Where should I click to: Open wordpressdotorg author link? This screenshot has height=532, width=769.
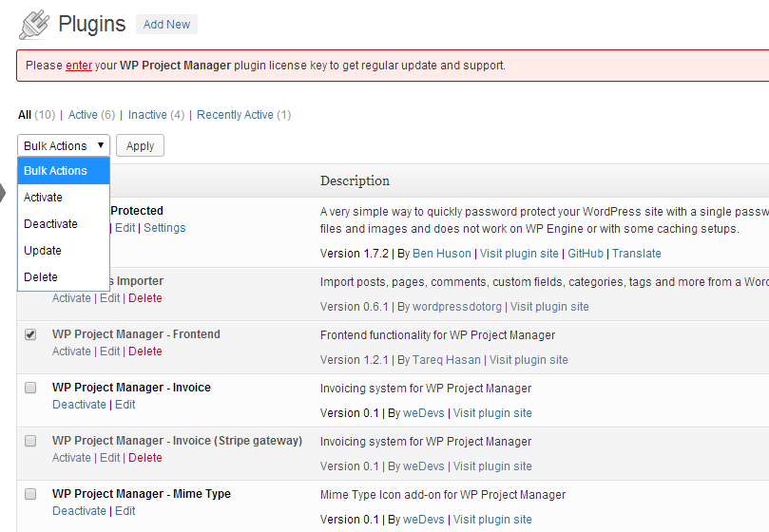457,307
